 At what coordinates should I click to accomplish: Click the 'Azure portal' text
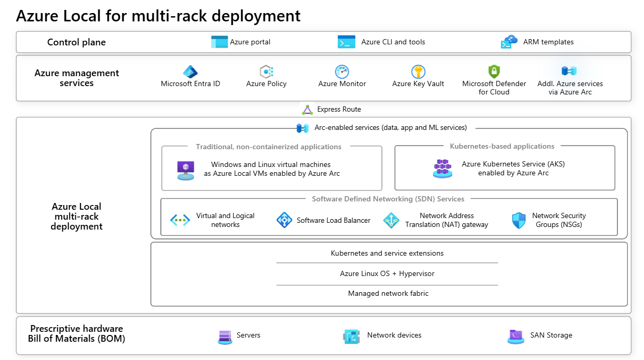[x=250, y=42]
